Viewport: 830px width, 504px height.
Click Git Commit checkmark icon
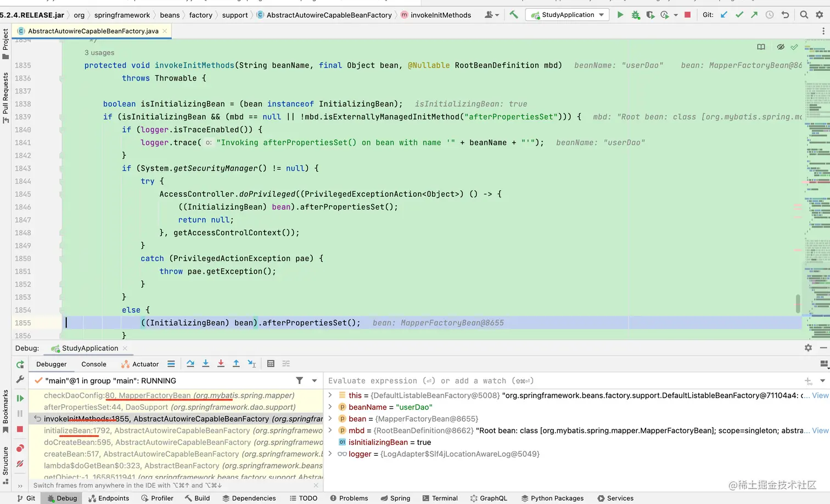739,15
